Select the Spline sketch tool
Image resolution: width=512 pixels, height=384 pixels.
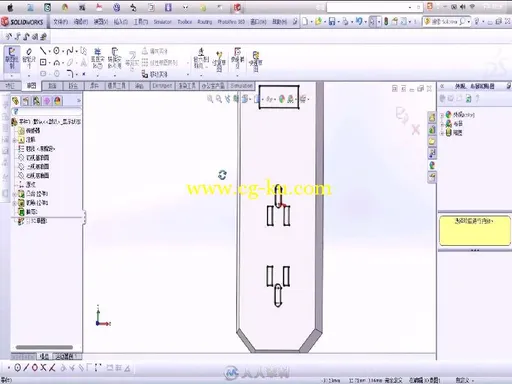point(70,51)
